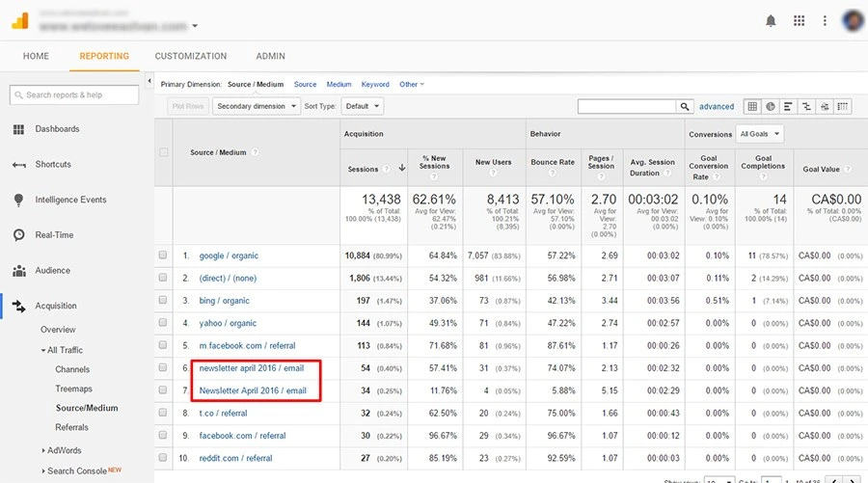The height and width of the screenshot is (483, 868).
Task: Click the table search magnifier button
Action: tap(685, 106)
